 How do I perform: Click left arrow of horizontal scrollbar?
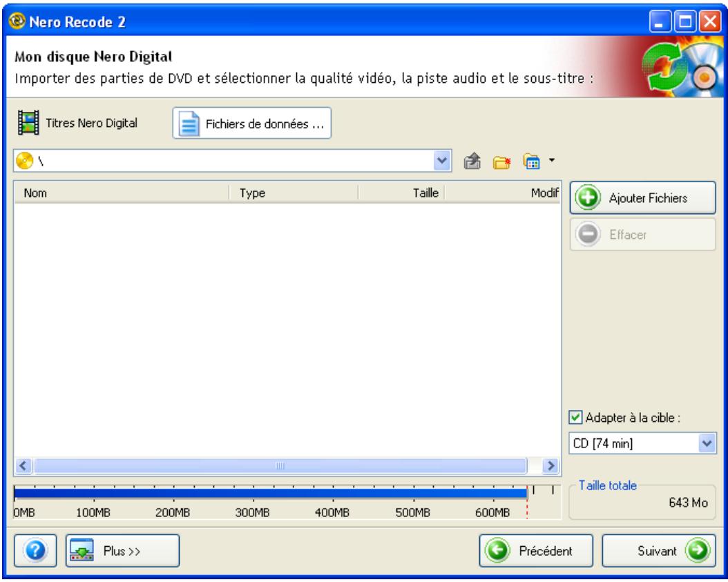click(x=23, y=465)
